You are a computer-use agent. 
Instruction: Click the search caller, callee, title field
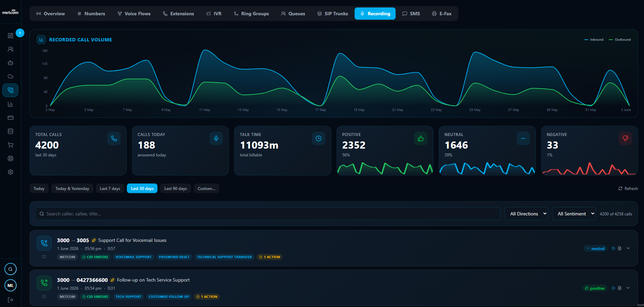[268, 214]
